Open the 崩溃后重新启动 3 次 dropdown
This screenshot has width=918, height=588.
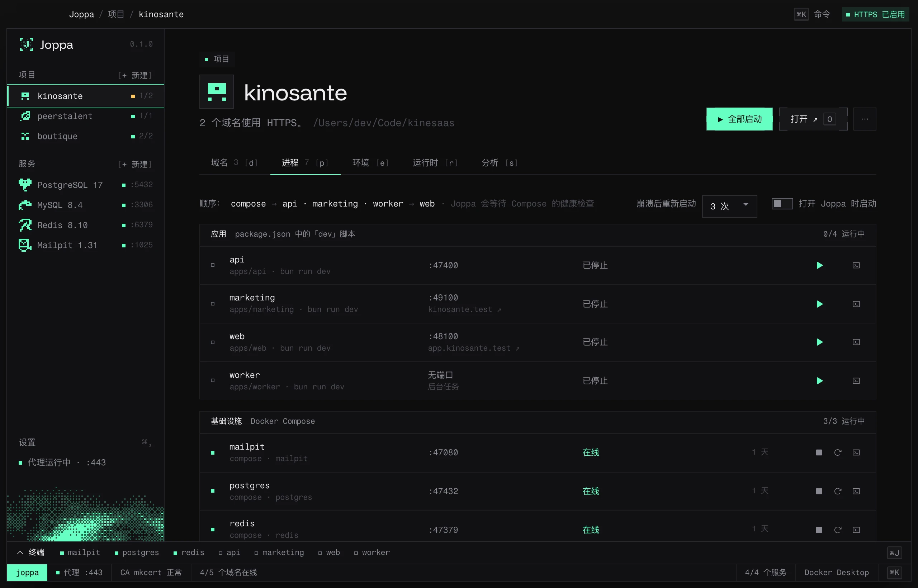click(729, 206)
